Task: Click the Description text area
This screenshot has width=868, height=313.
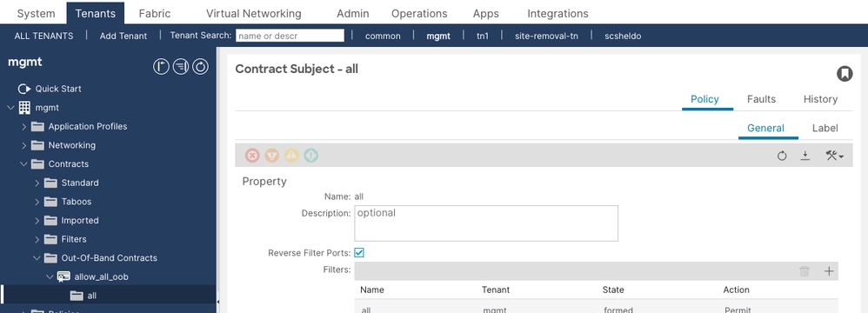Action: coord(486,223)
